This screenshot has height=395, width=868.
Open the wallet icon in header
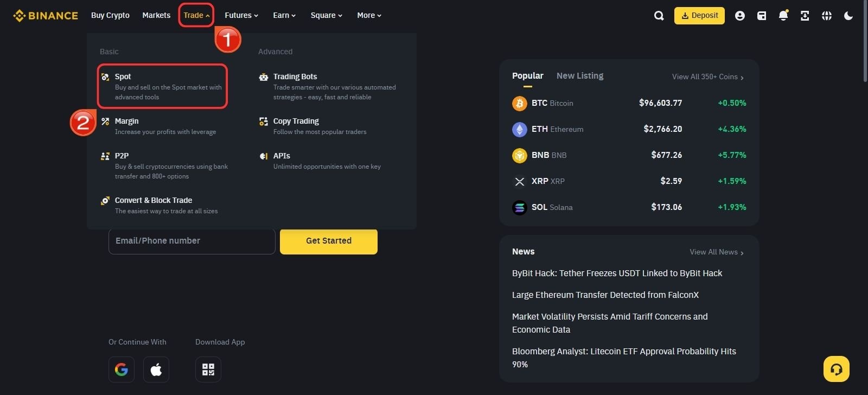(762, 16)
